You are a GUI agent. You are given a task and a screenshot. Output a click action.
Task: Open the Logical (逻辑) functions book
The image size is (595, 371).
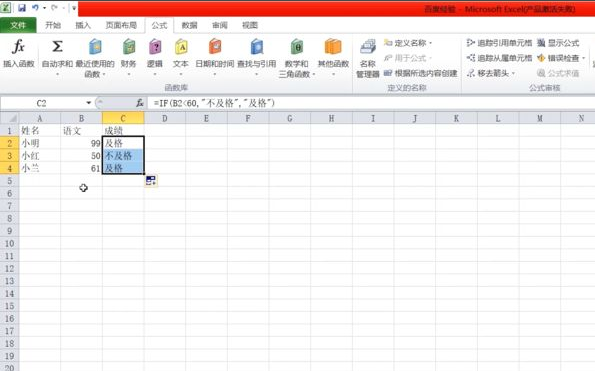click(x=155, y=47)
